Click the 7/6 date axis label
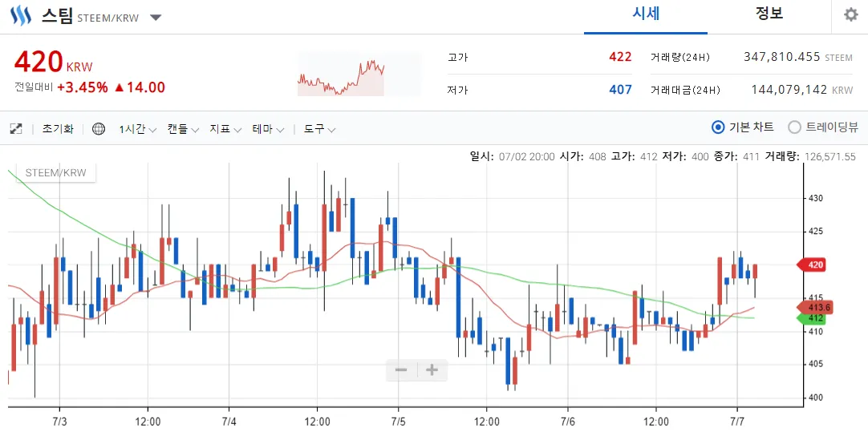The image size is (868, 432). (x=567, y=422)
